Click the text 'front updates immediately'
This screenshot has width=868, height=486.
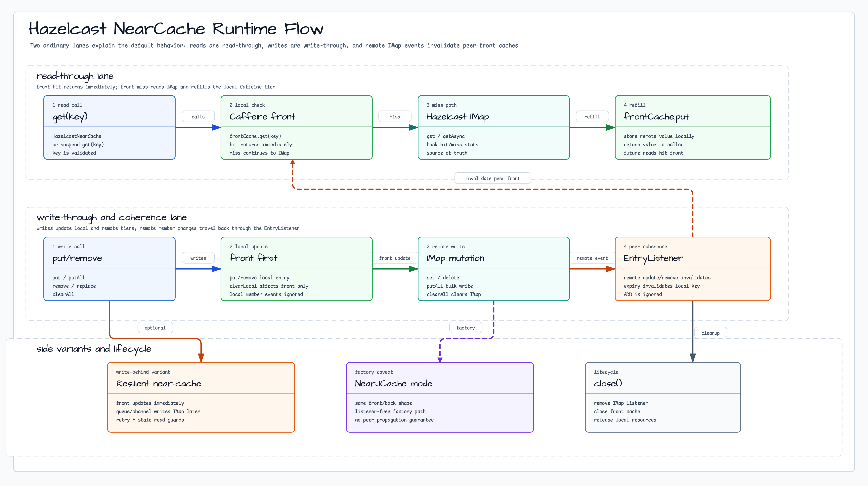click(150, 403)
